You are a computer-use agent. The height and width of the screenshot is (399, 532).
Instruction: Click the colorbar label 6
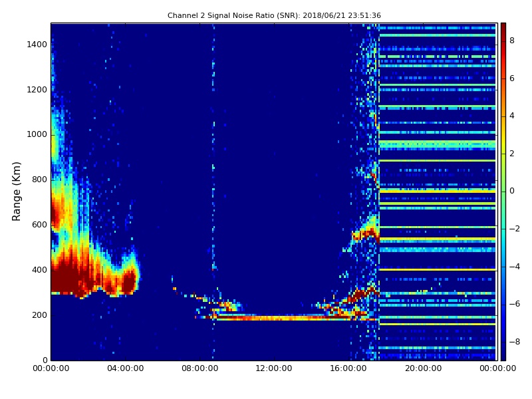512,78
